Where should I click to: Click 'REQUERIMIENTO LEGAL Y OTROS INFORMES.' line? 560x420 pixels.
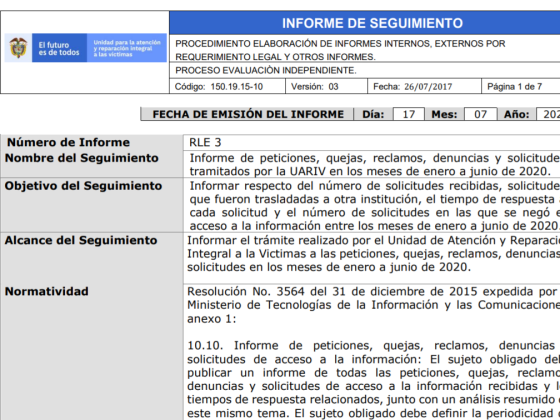pyautogui.click(x=275, y=57)
